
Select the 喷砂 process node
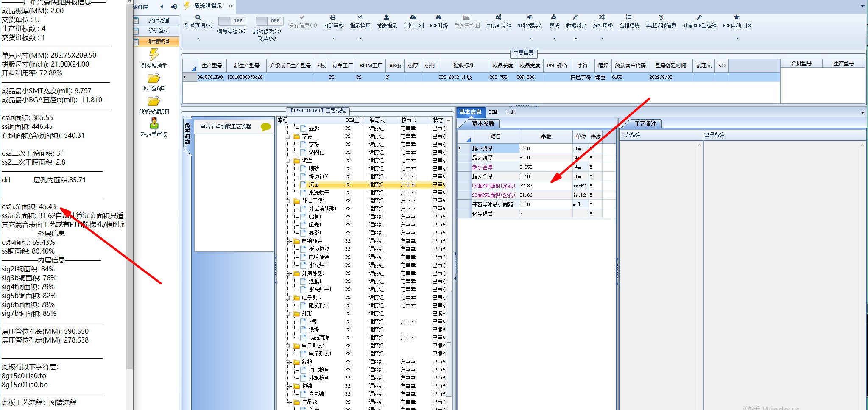[x=314, y=169]
